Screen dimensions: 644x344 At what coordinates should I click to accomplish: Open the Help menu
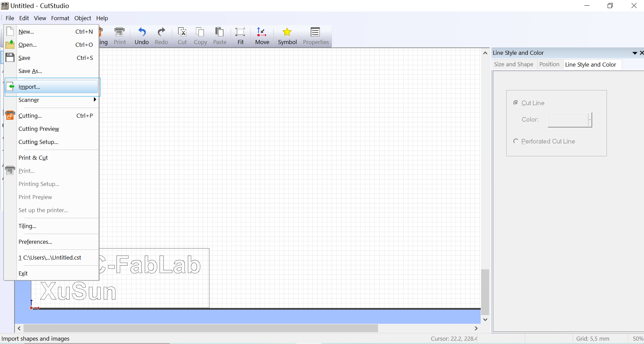(102, 18)
